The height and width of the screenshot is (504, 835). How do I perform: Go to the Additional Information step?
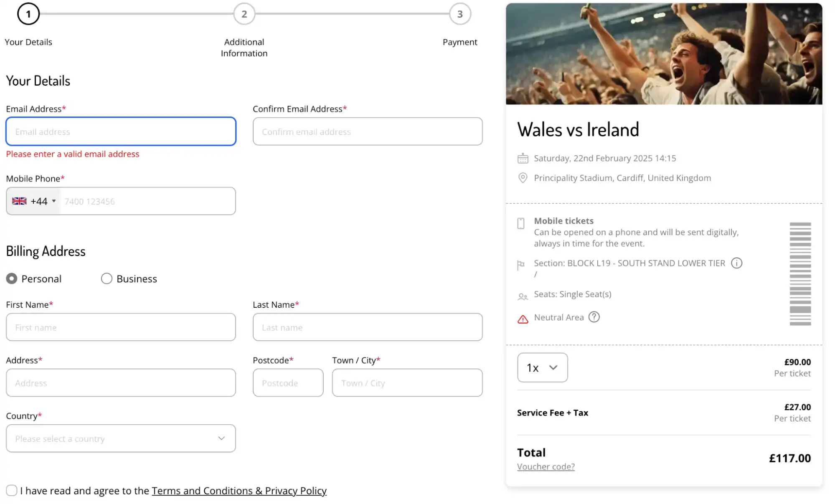[x=244, y=14]
